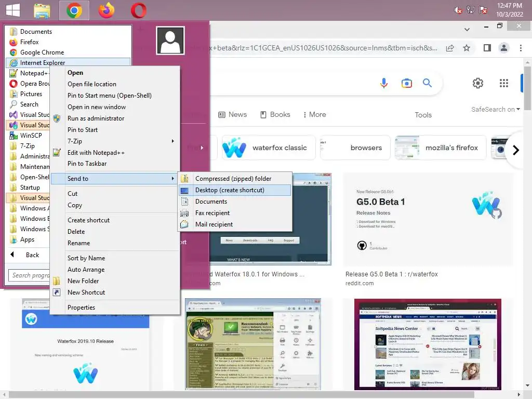This screenshot has height=399, width=532.
Task: Send to Compressed (zipped) folder
Action: coord(235,179)
